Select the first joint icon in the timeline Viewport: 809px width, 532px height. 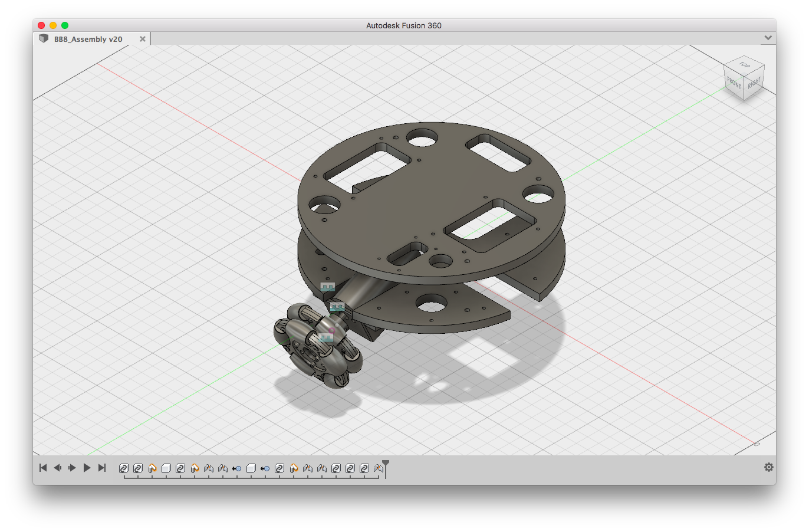click(209, 468)
